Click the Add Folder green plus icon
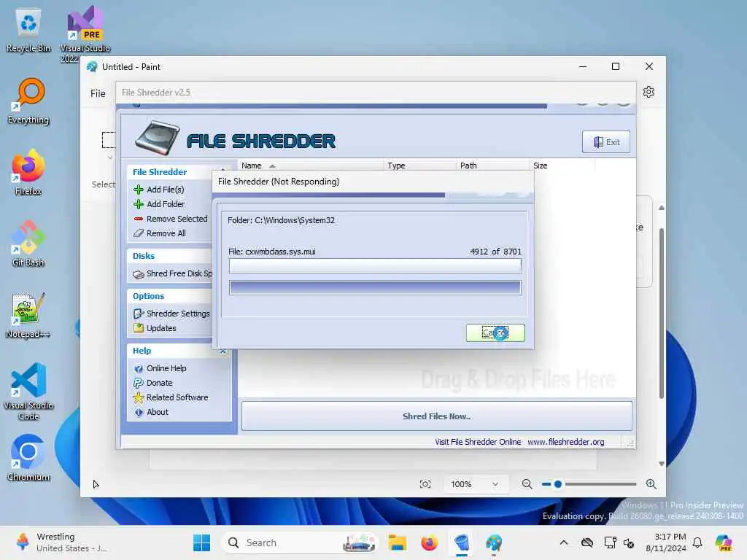Screen dimensions: 747x560 [x=139, y=204]
